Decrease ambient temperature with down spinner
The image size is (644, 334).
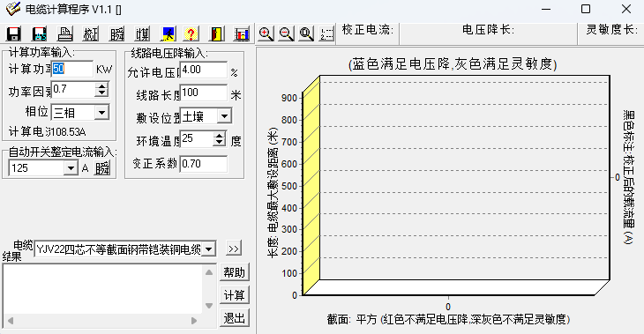click(220, 143)
